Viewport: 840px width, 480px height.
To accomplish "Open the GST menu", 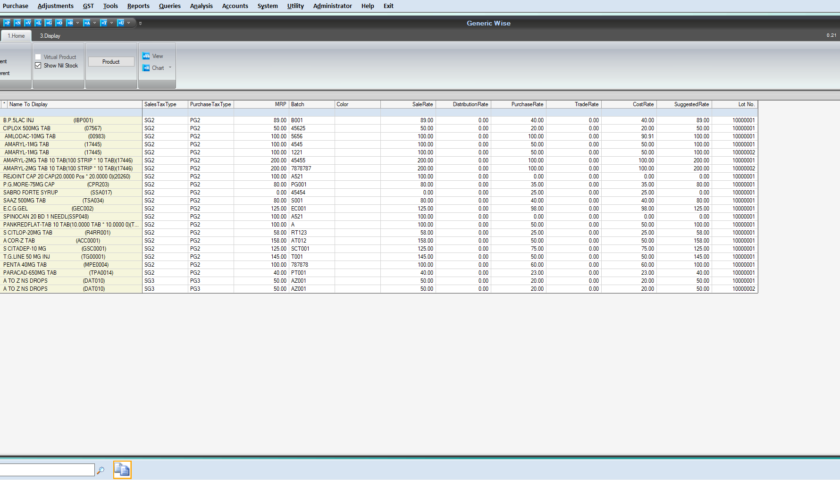I will click(x=88, y=6).
